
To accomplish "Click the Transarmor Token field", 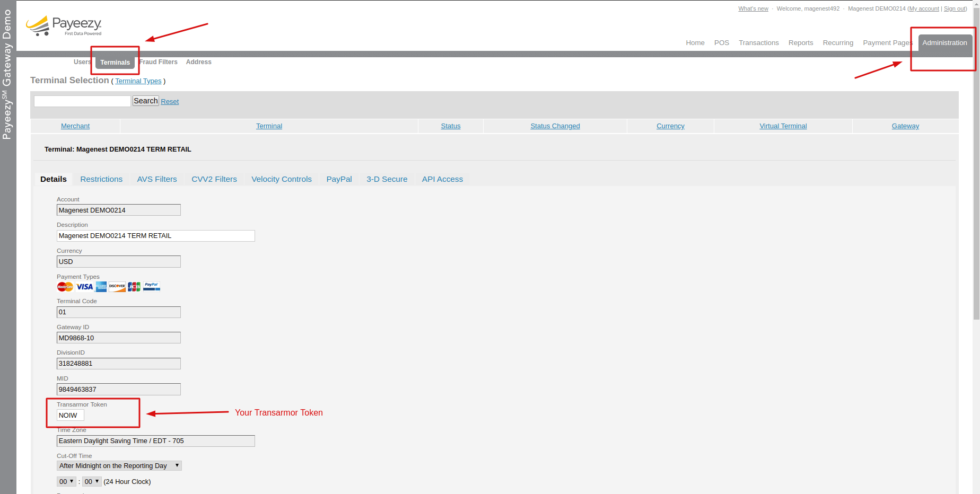I will (71, 415).
